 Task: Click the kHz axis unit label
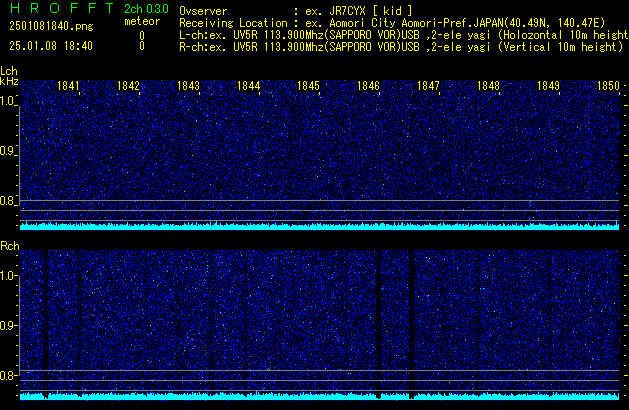pos(9,81)
